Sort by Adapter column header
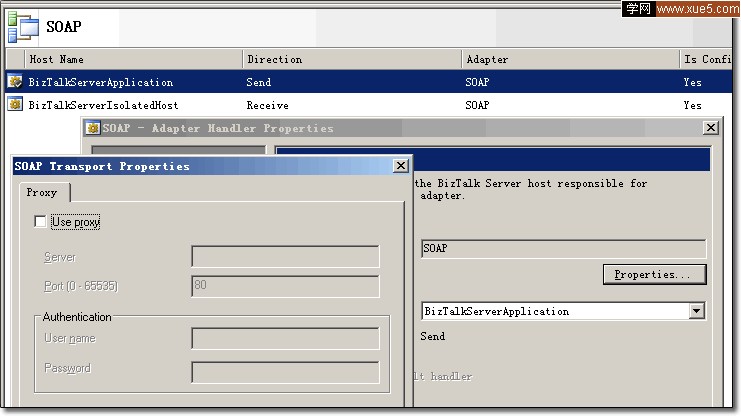741x416 pixels. [x=570, y=59]
